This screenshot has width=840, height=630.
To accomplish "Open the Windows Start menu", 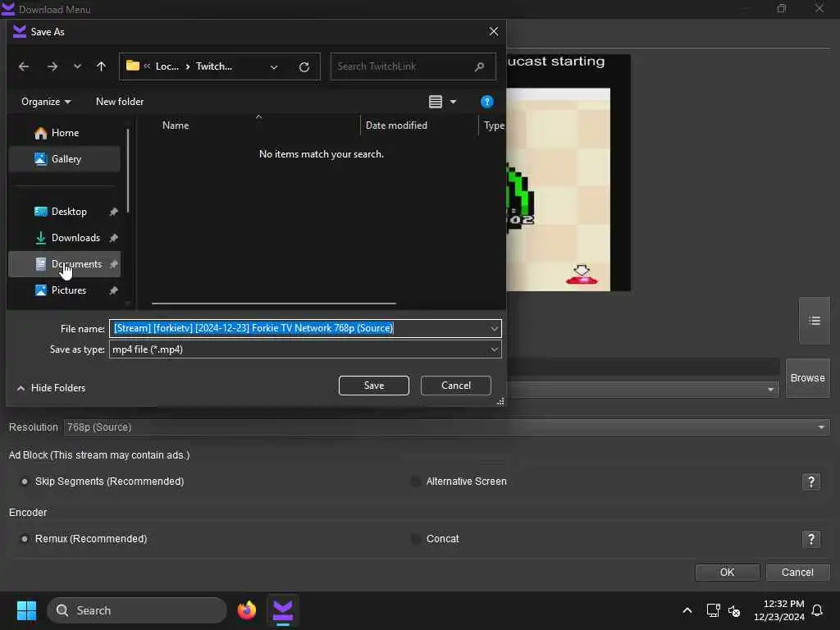I will point(26,610).
